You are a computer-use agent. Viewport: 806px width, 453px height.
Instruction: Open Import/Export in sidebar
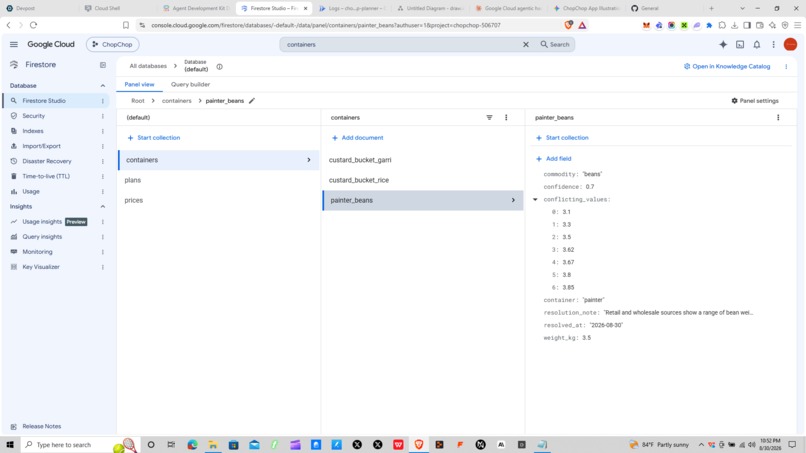click(41, 146)
